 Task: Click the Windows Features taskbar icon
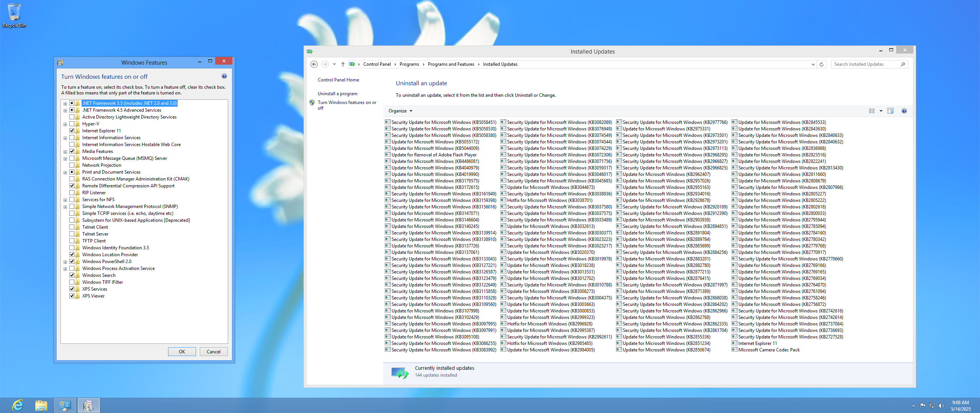88,405
